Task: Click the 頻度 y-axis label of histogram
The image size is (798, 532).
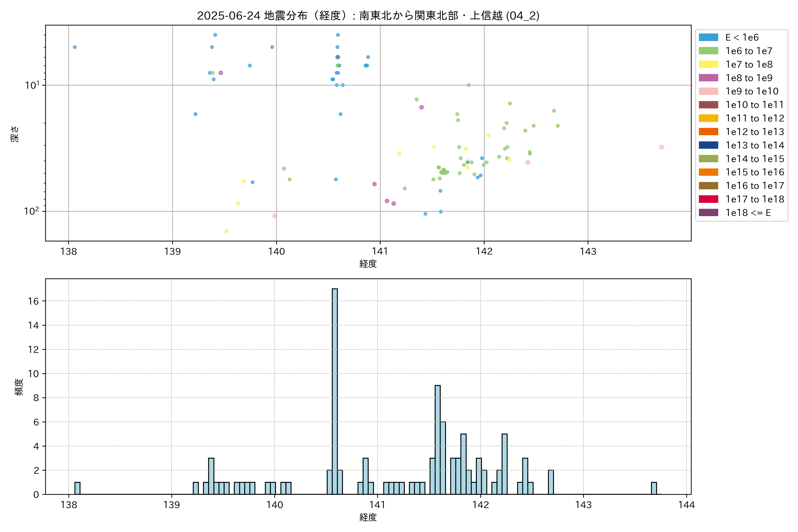Action: (x=19, y=387)
